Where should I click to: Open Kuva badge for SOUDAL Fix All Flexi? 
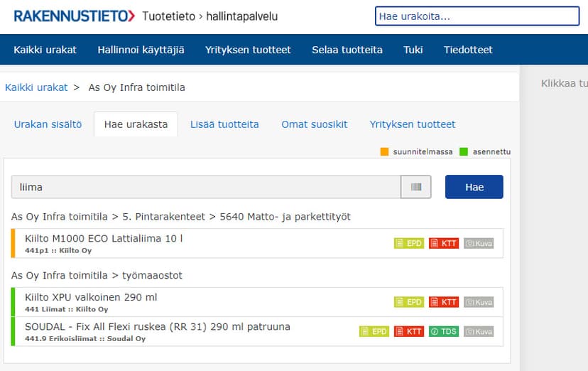point(479,332)
